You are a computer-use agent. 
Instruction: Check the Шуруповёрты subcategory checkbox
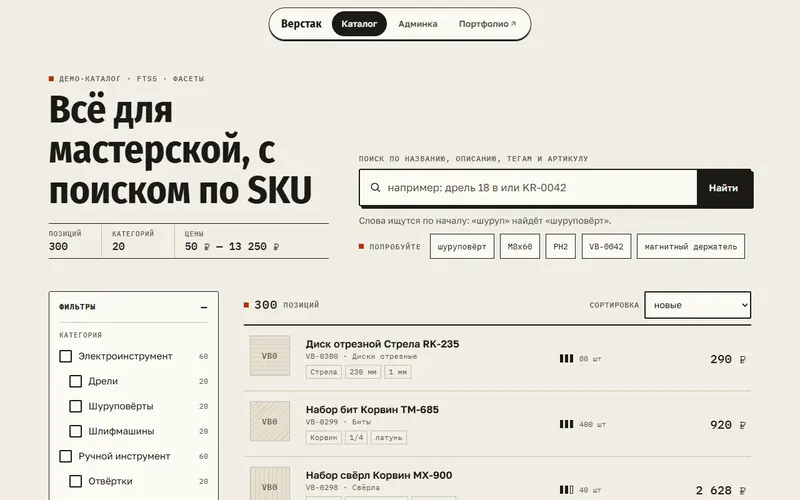pyautogui.click(x=76, y=406)
